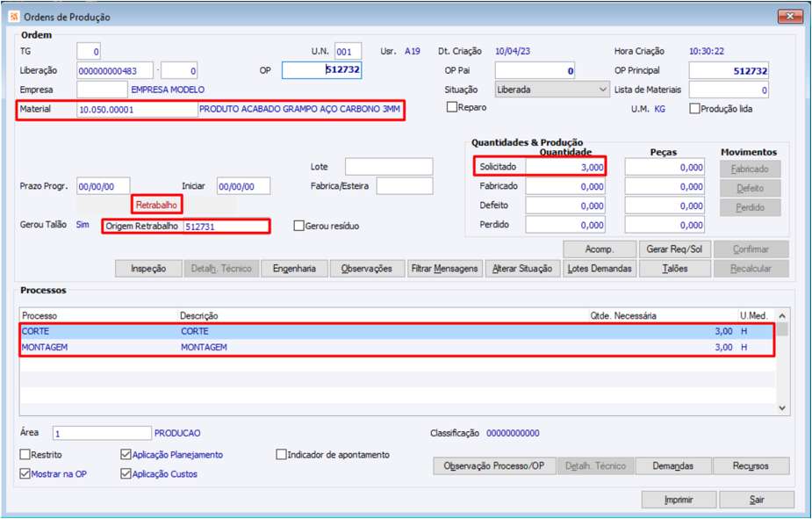Screen dimensions: 812x519
Task: Click the Sair button
Action: (x=757, y=500)
